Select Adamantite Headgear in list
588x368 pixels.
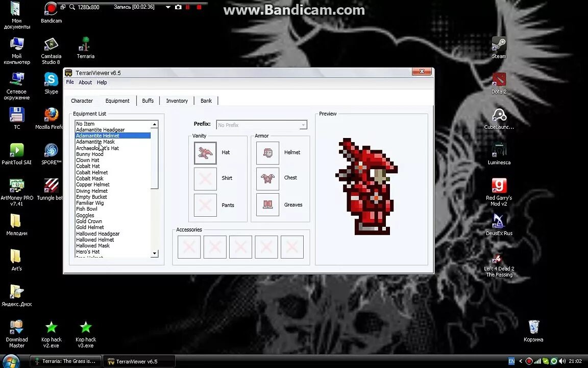point(113,129)
